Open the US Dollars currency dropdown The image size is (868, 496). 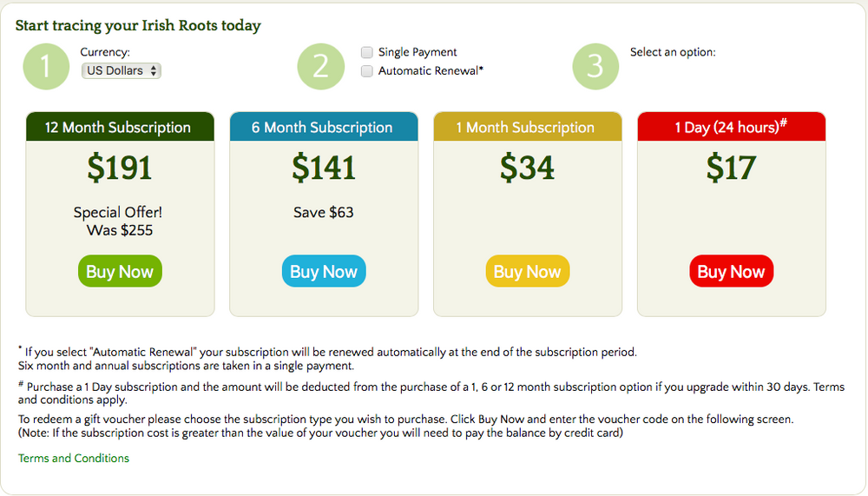tap(122, 71)
